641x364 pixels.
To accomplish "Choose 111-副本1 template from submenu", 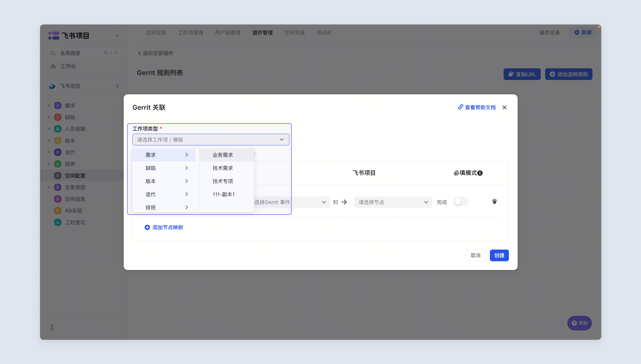I will pos(227,194).
